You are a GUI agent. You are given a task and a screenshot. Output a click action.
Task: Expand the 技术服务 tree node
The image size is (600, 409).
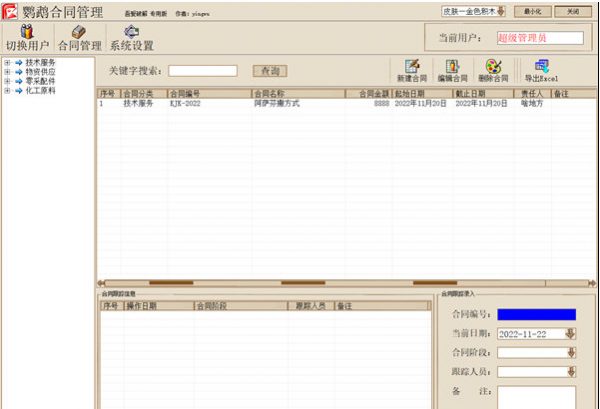pyautogui.click(x=7, y=62)
